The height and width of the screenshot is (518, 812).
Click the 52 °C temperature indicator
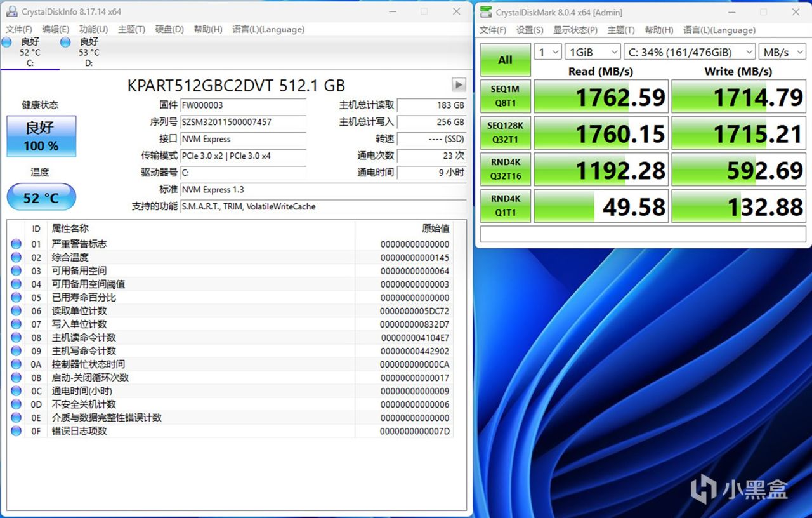pyautogui.click(x=41, y=198)
